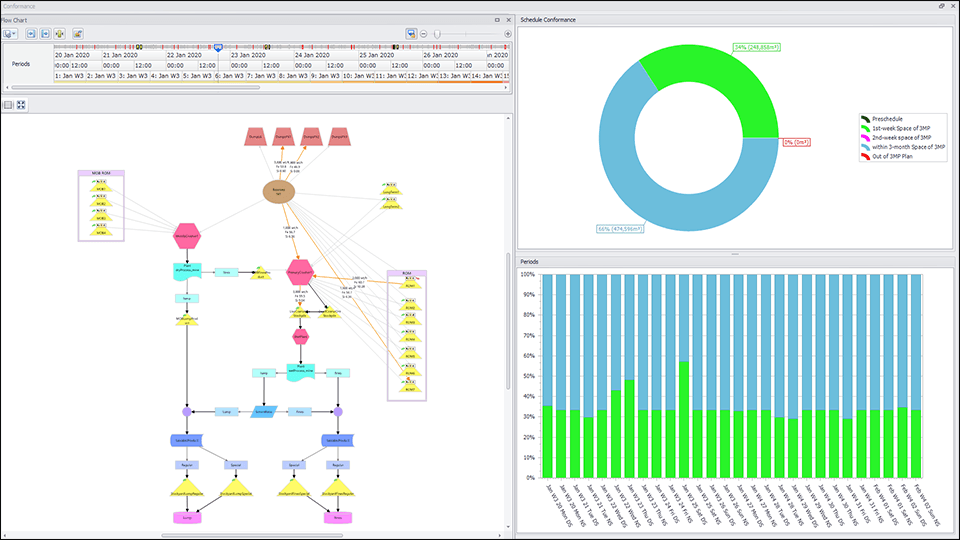Toggle within 3-month Space of 3MP legend entry

(903, 147)
